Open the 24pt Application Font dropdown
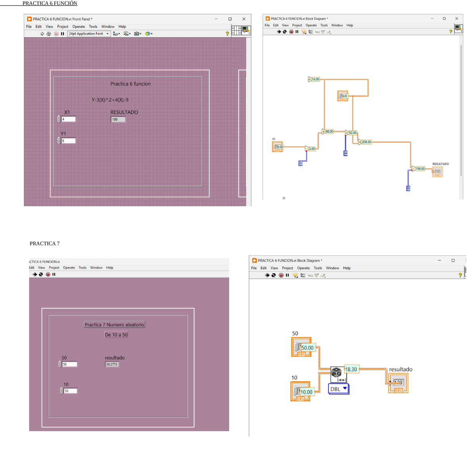Screen dimensions: 476x476 pyautogui.click(x=88, y=33)
